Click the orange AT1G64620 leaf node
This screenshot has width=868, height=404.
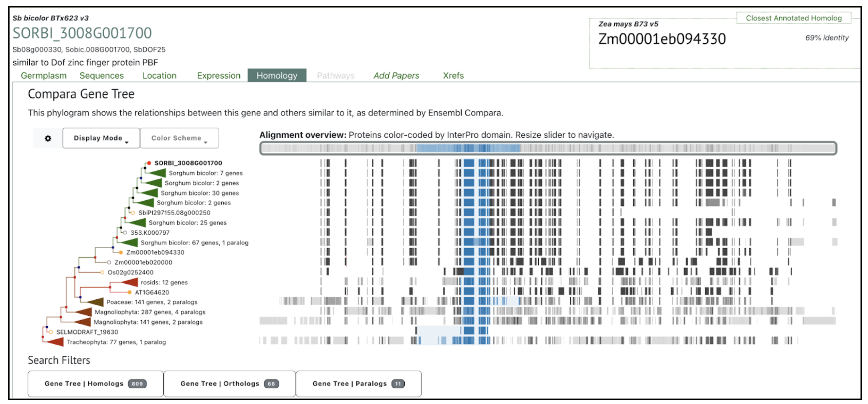[130, 292]
